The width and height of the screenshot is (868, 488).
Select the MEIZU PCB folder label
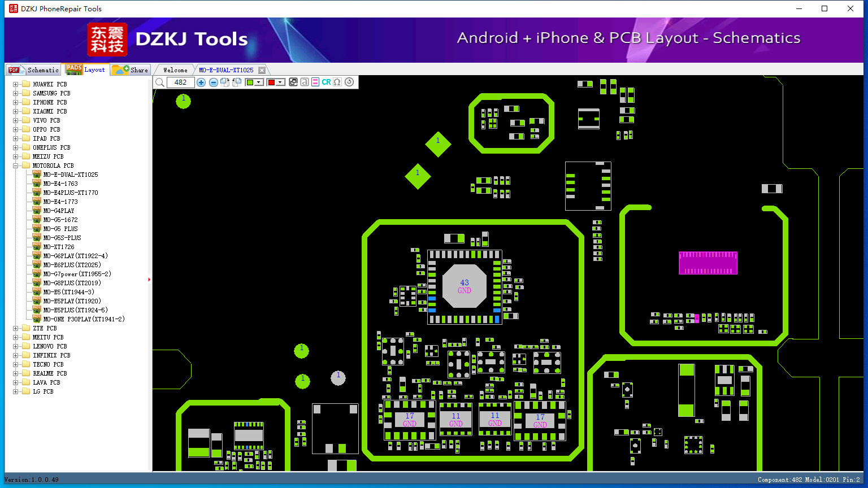click(x=48, y=156)
